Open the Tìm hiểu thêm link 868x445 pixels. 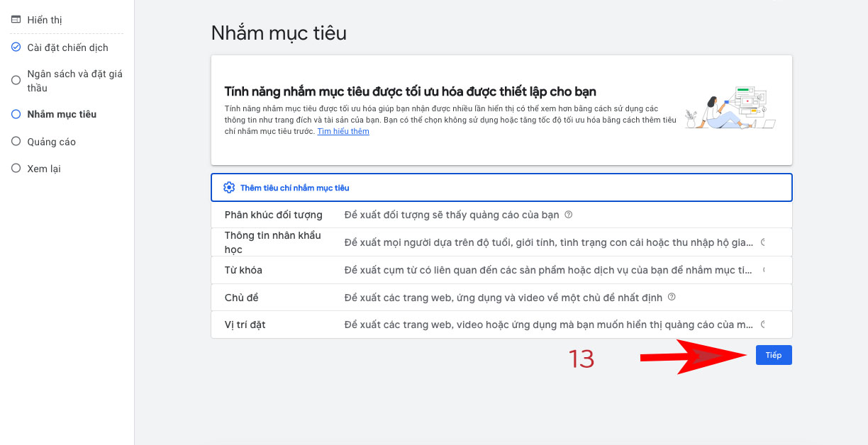coord(343,131)
